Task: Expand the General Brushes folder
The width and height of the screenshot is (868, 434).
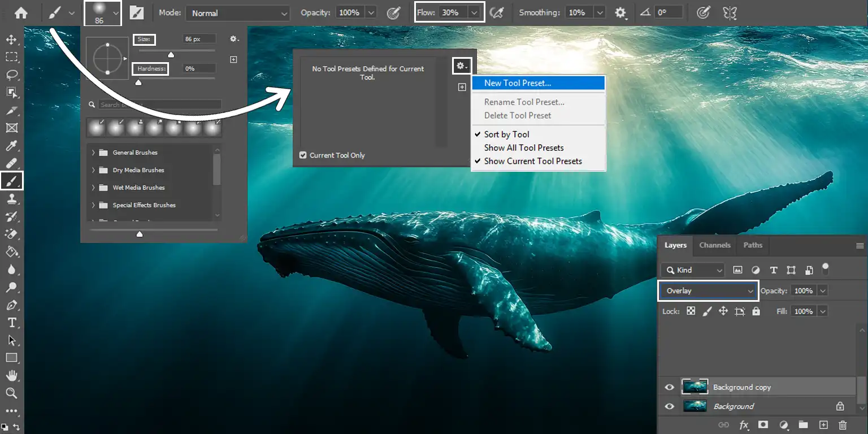Action: [93, 153]
